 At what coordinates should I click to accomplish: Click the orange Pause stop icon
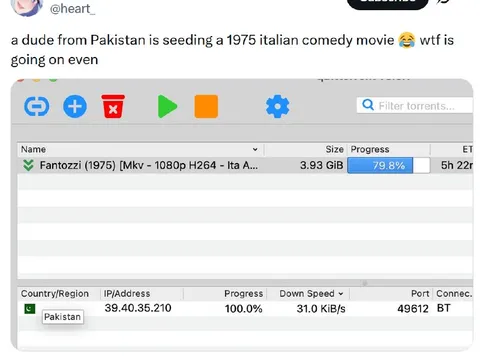click(x=206, y=106)
